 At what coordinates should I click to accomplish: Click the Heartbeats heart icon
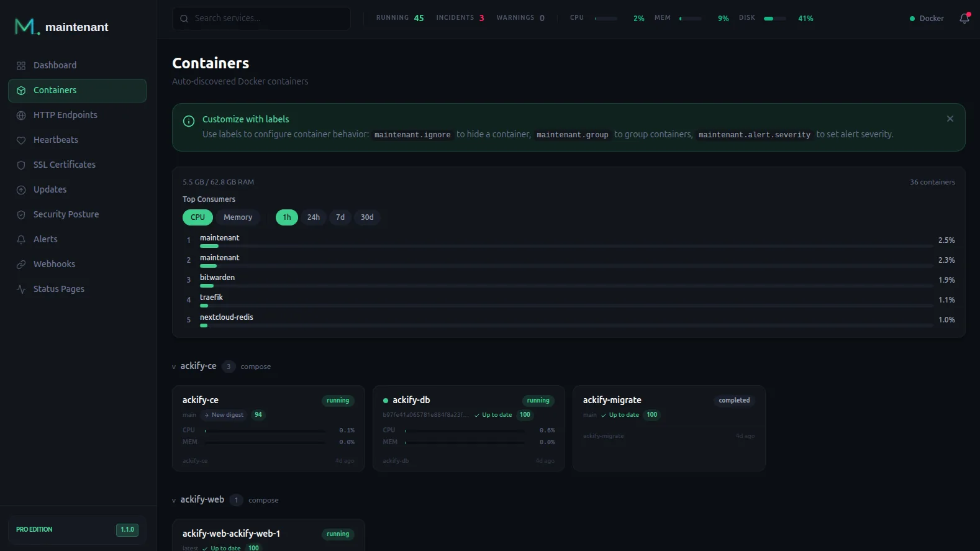21,140
